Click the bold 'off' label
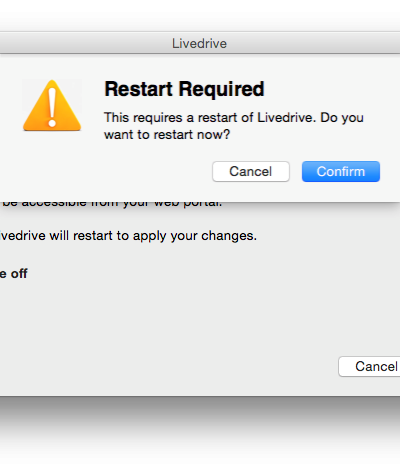The height and width of the screenshot is (476, 400). click(x=19, y=274)
